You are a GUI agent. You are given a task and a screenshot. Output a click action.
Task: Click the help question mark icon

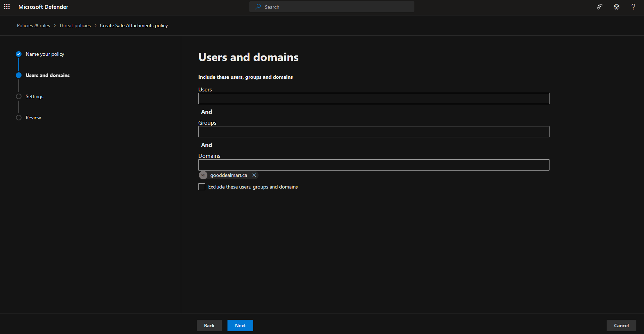point(633,7)
